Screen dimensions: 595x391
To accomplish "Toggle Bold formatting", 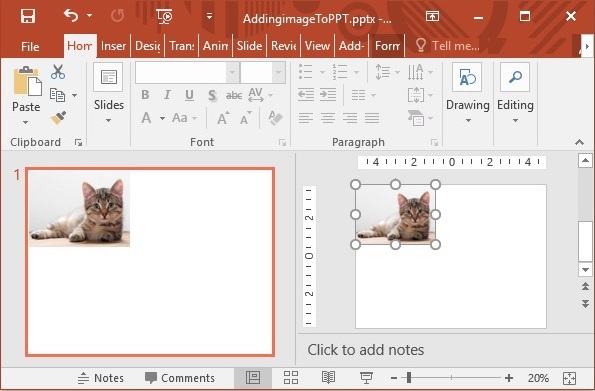I will point(145,95).
